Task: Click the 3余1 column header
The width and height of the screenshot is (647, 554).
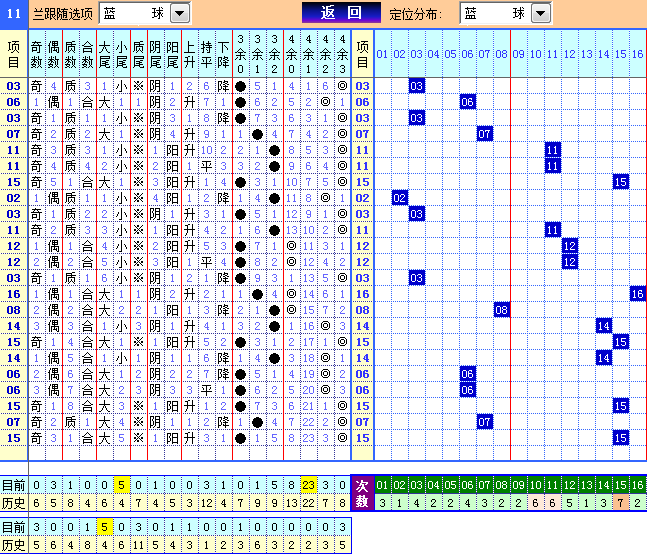Action: coord(257,54)
